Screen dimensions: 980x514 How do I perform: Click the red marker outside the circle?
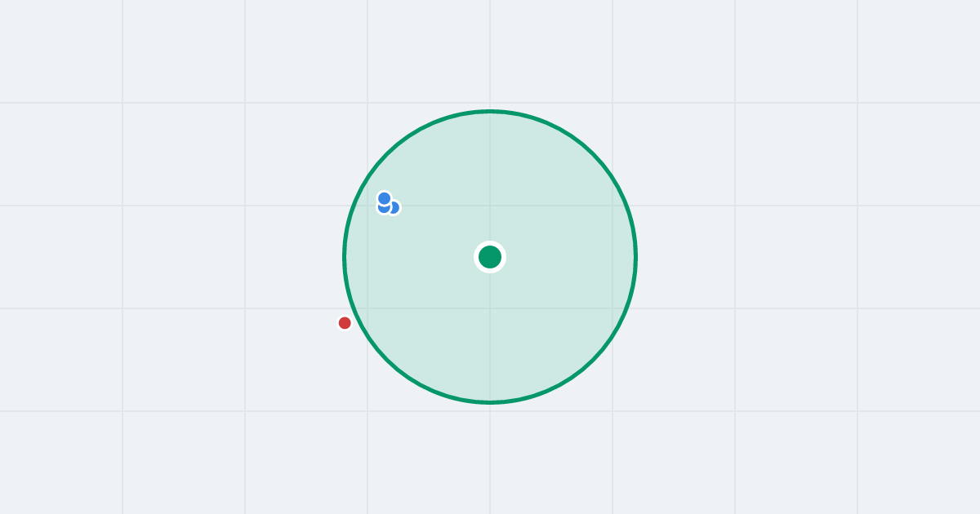coord(345,323)
